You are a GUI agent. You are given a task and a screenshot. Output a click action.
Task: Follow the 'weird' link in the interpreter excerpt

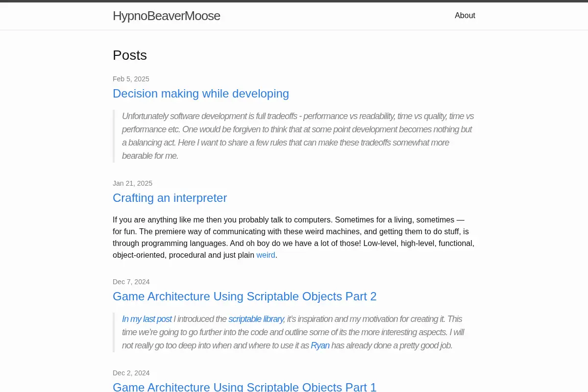[x=266, y=255]
